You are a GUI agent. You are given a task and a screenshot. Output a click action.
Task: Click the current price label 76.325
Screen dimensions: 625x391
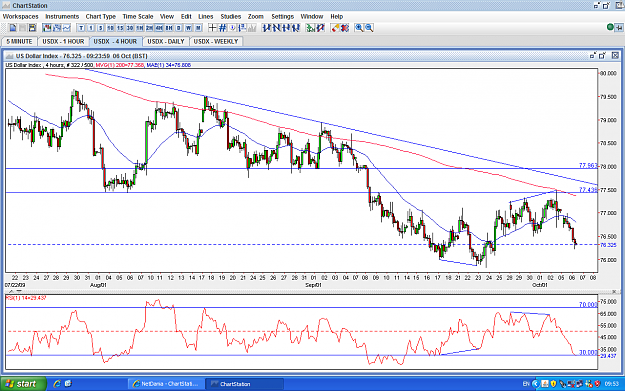[x=608, y=245]
